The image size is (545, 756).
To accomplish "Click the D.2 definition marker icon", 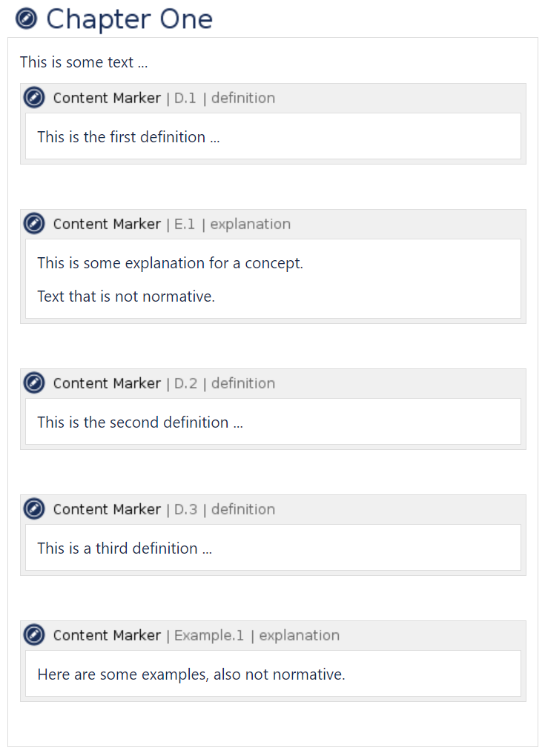I will 34,383.
